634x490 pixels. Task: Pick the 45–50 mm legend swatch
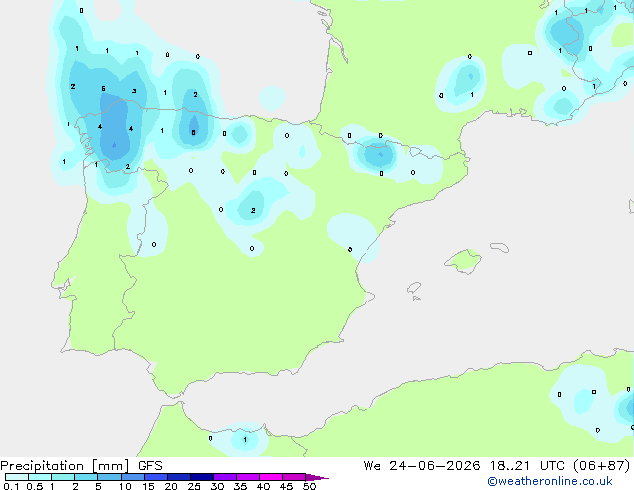tap(294, 477)
